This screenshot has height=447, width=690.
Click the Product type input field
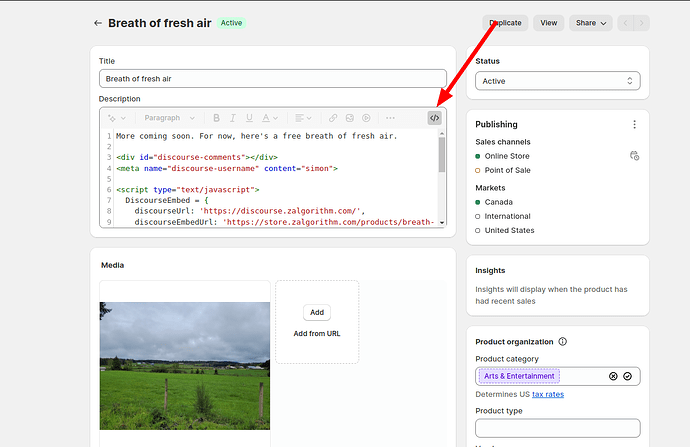click(x=558, y=428)
